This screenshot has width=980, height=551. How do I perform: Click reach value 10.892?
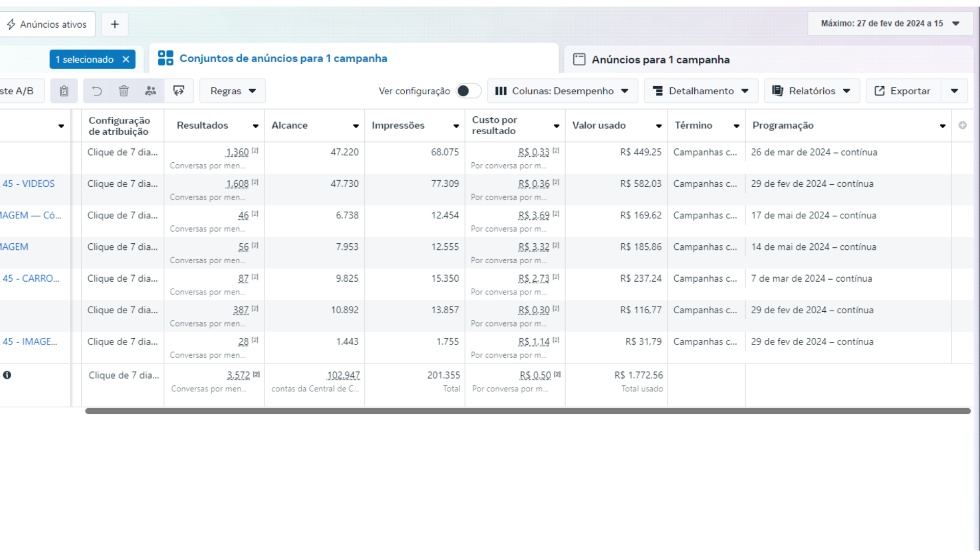coord(345,310)
